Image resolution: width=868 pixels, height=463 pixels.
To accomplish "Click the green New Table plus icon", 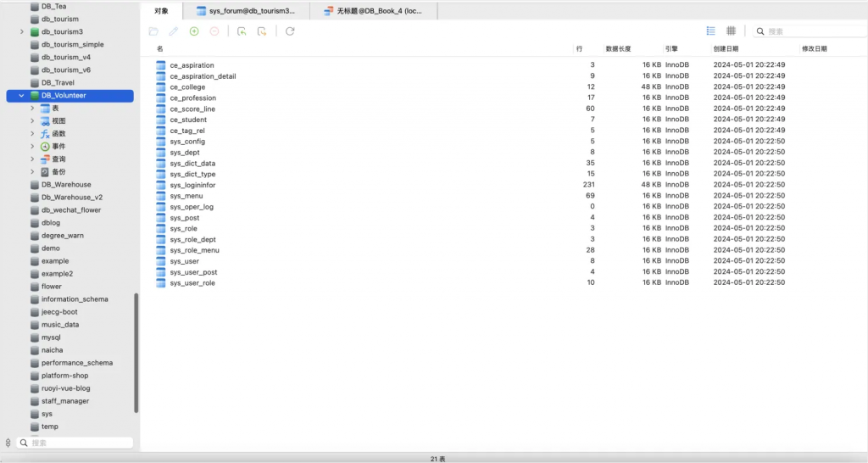I will (194, 31).
